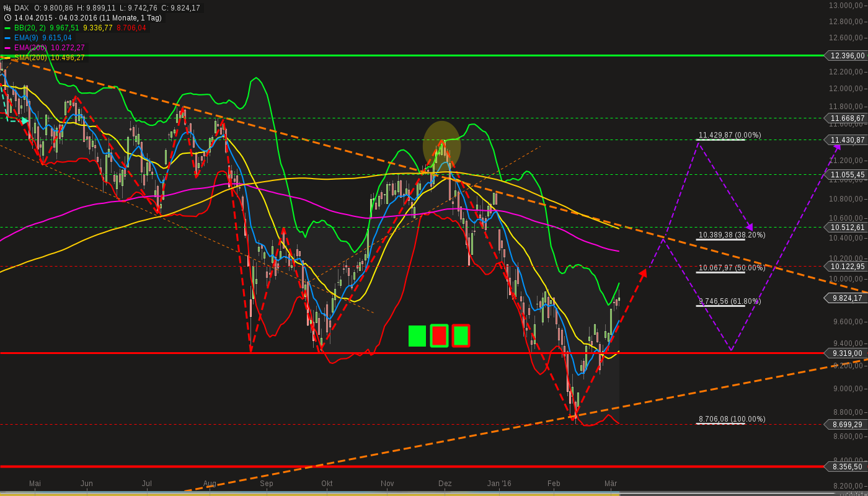Screen dimensions: 868x496
Task: Click the 11.429,87 (0.00%) Fibonacci label
Action: coord(729,135)
